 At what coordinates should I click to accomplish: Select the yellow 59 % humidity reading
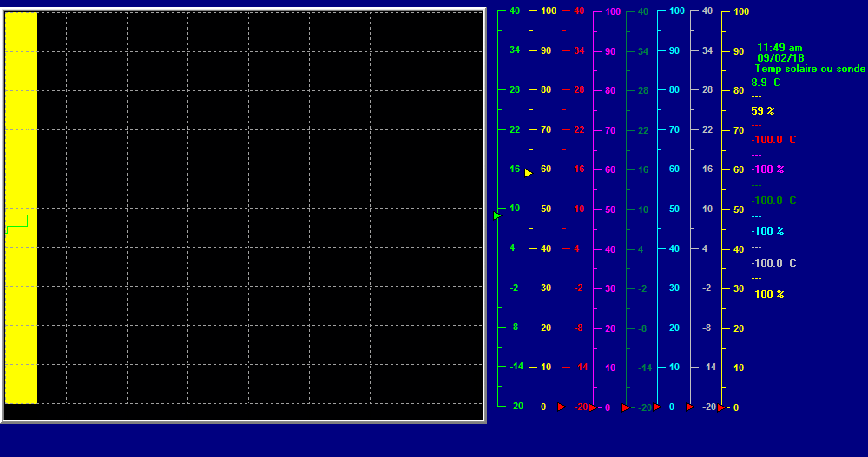tap(763, 111)
